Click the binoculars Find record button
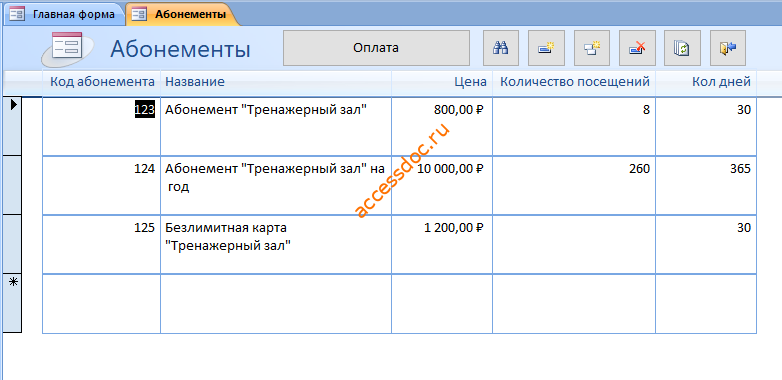The height and width of the screenshot is (380, 782). click(x=501, y=48)
